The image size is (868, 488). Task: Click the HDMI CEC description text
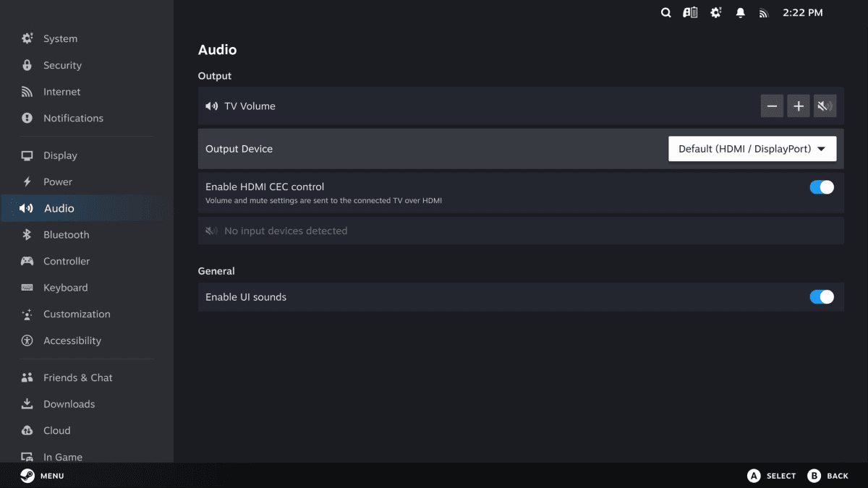[323, 201]
